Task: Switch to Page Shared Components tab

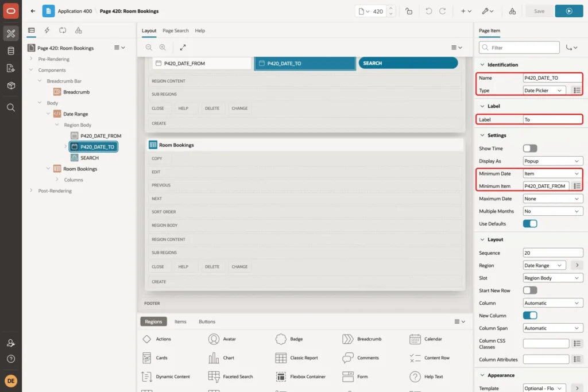Action: pyautogui.click(x=78, y=30)
